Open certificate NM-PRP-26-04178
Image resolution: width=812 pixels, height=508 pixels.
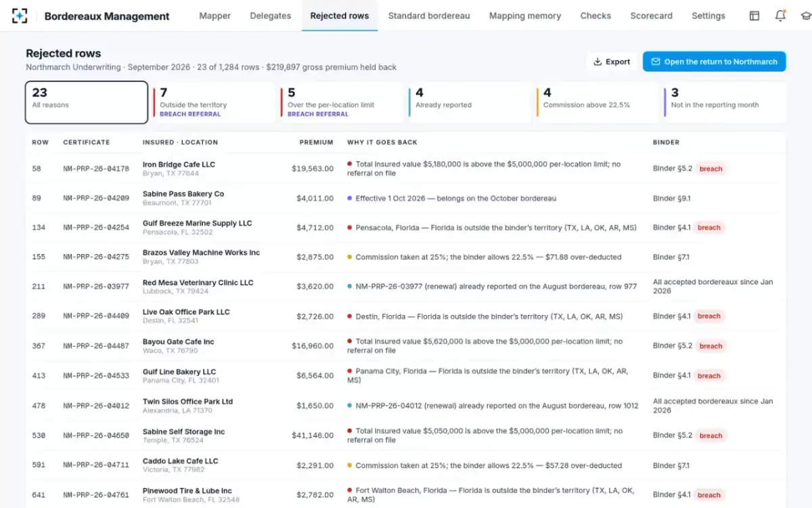point(96,169)
